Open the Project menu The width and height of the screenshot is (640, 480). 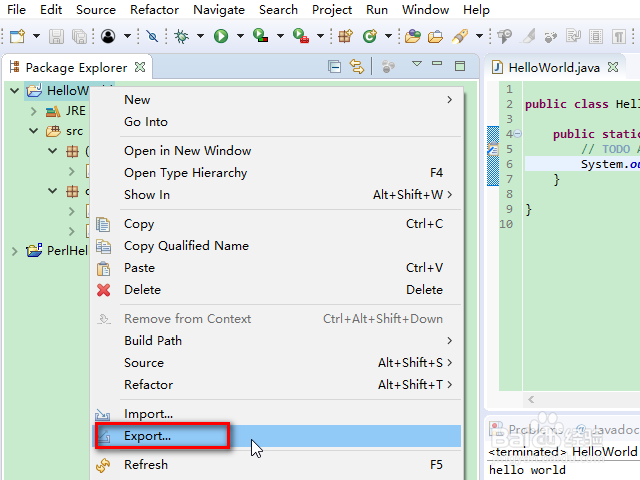(x=331, y=9)
